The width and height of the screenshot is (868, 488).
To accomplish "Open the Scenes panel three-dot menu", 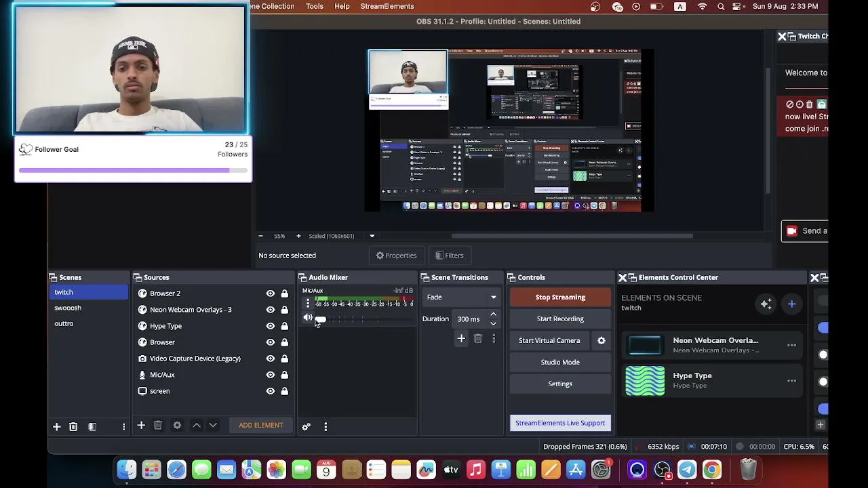I will click(123, 426).
